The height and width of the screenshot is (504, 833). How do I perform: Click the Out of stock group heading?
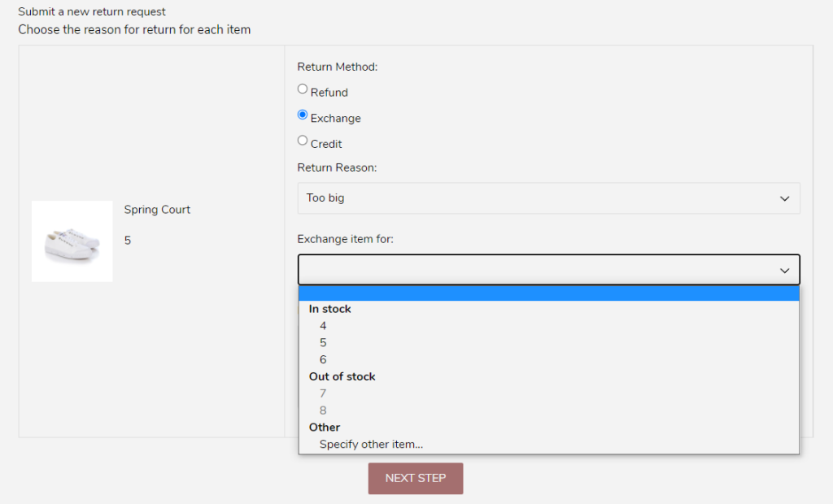(342, 376)
